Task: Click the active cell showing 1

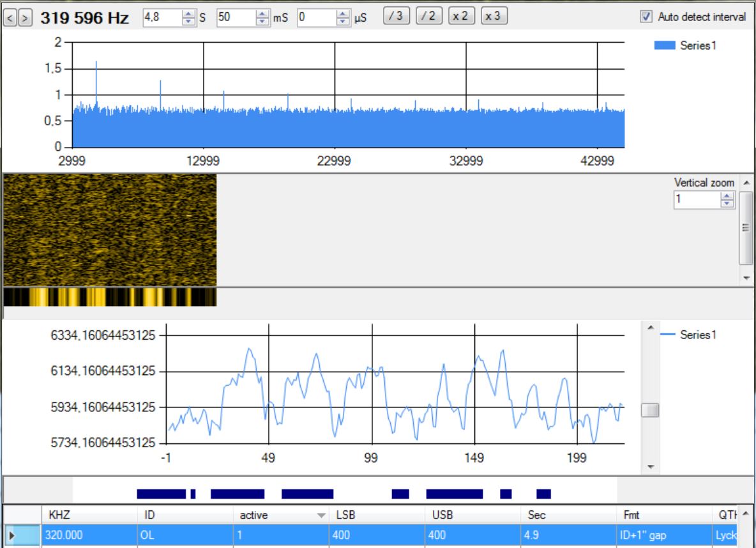Action: click(280, 535)
